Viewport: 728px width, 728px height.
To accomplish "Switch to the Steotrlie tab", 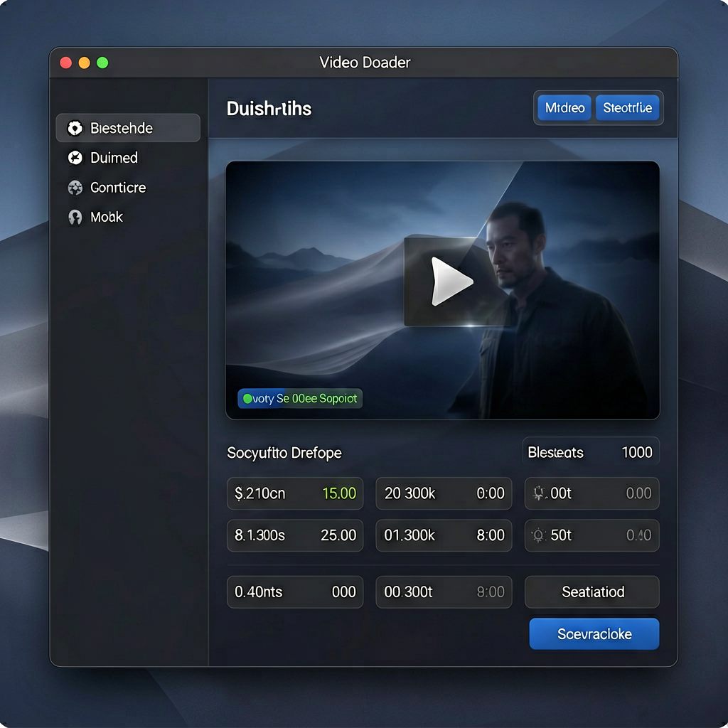I will pos(627,108).
